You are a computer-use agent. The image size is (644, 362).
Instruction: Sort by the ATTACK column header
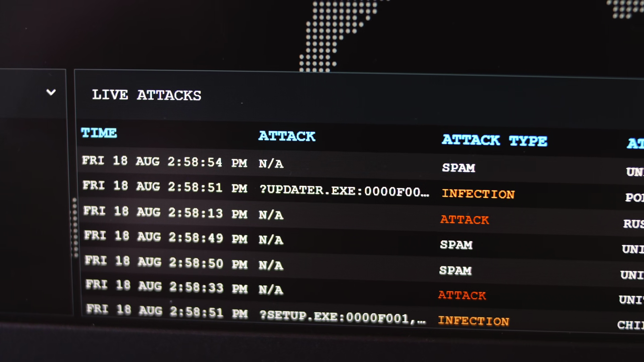(287, 136)
